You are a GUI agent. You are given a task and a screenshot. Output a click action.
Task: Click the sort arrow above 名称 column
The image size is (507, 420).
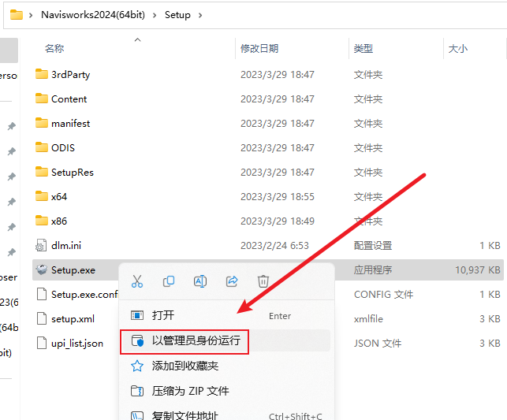[137, 39]
